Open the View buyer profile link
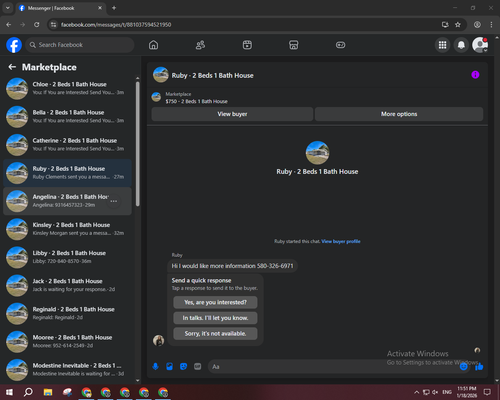Screen dimensions: 500x400 coord(341,241)
